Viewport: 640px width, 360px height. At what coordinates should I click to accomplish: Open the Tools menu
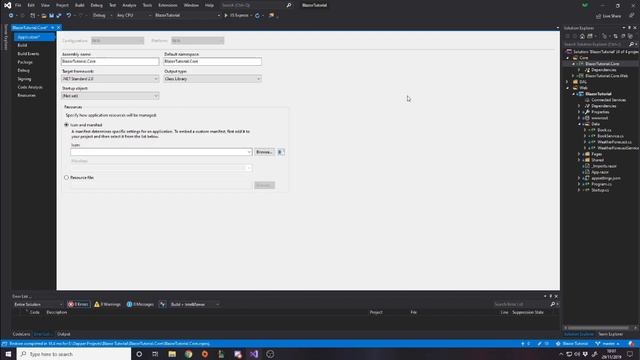coord(147,5)
